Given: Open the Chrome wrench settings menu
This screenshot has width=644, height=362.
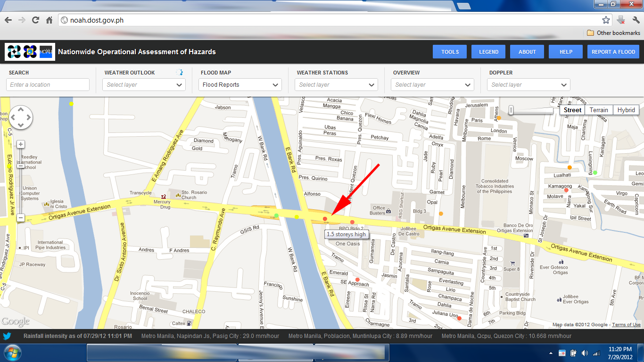Looking at the screenshot, I should pyautogui.click(x=636, y=20).
